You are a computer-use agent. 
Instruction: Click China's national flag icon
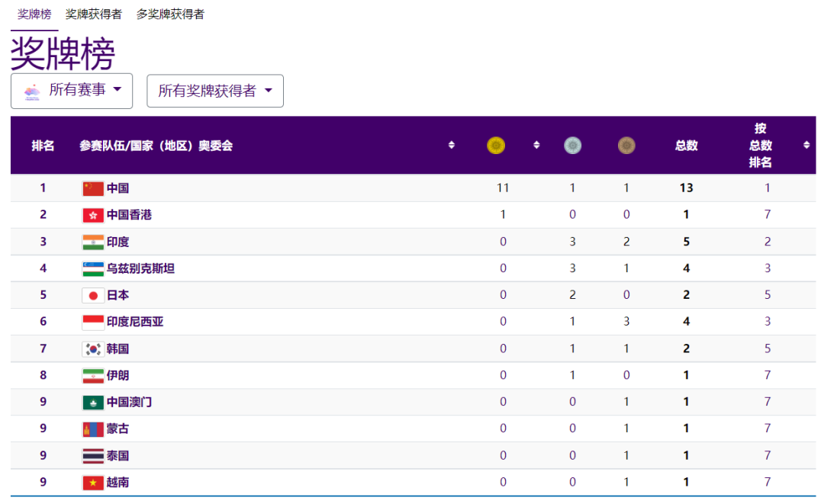point(93,188)
